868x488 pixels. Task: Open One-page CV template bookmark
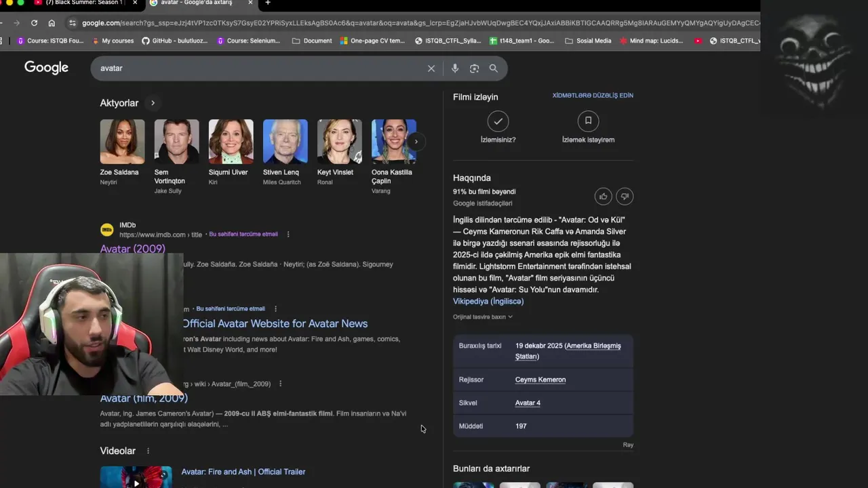coord(372,41)
